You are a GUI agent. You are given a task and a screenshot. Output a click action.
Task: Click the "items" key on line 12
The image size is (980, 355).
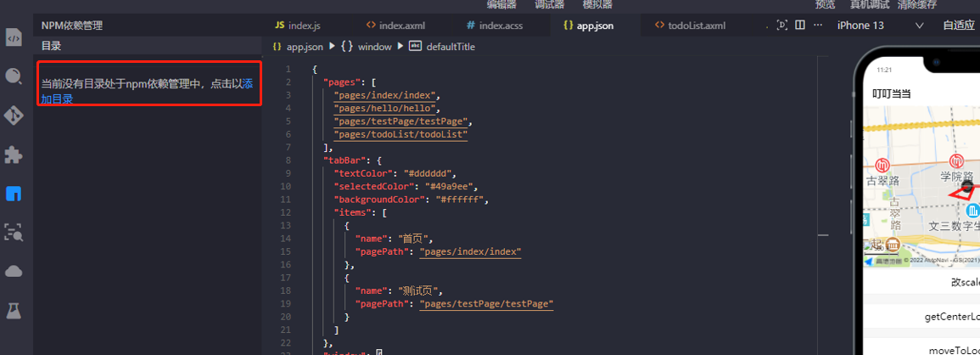coord(353,212)
